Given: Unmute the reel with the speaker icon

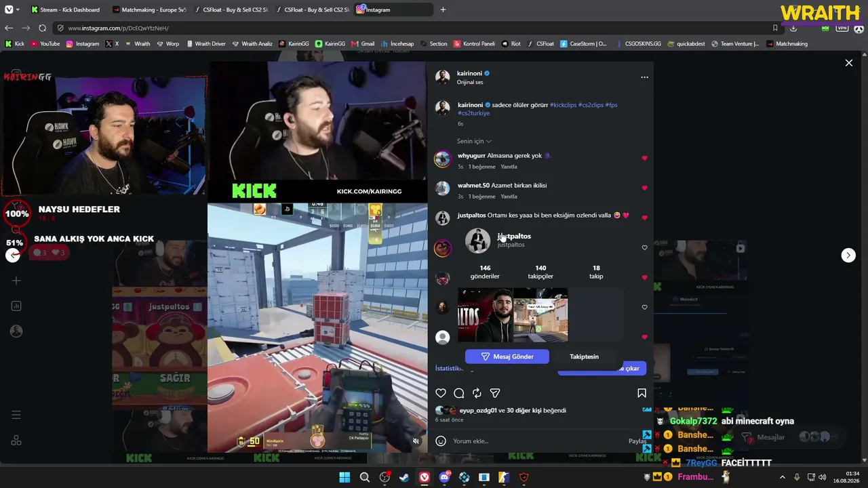Looking at the screenshot, I should [x=416, y=441].
